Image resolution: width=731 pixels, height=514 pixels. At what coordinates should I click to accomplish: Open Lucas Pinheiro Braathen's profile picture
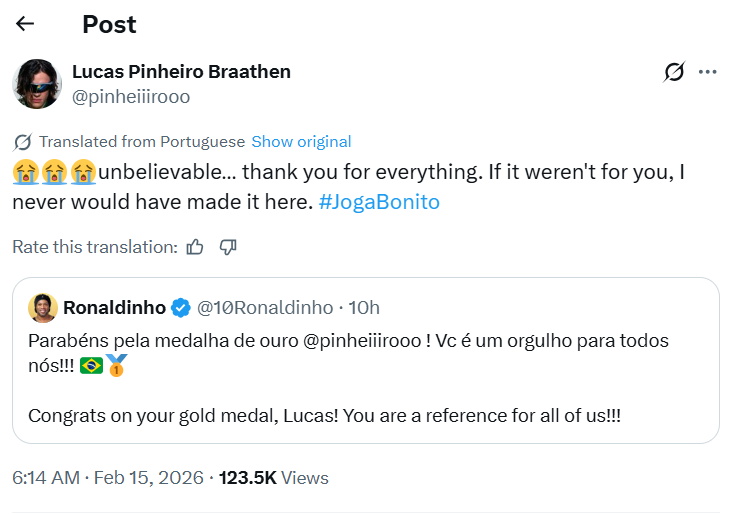(x=37, y=84)
